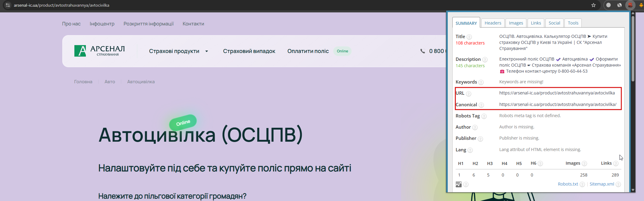Switch to the Links tab

click(536, 23)
